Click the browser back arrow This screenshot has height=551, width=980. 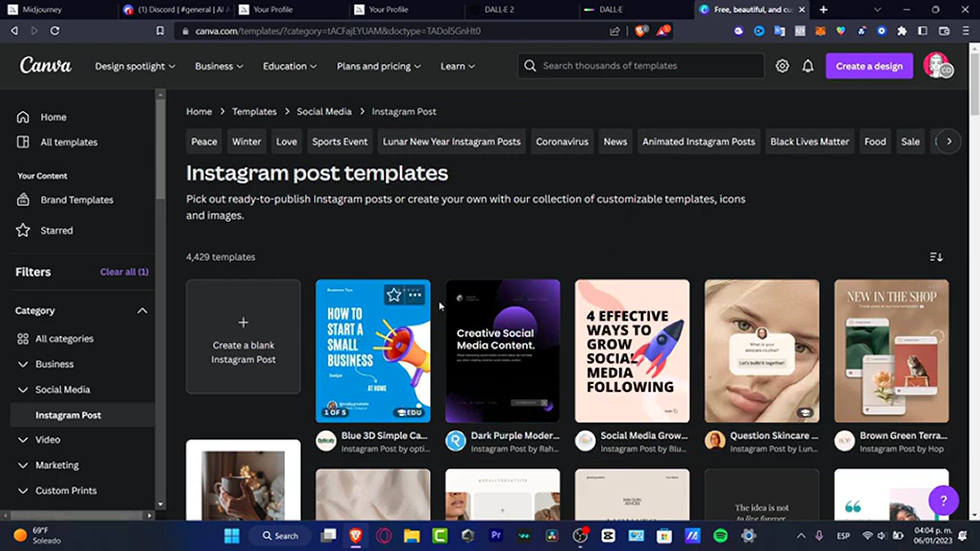tap(14, 31)
